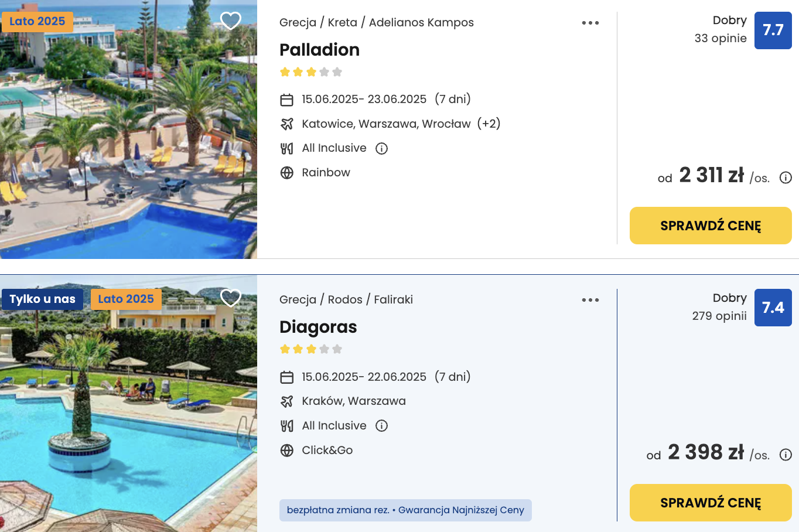Click globe icon beside Click&Go operator
Image resolution: width=799 pixels, height=532 pixels.
tap(286, 451)
